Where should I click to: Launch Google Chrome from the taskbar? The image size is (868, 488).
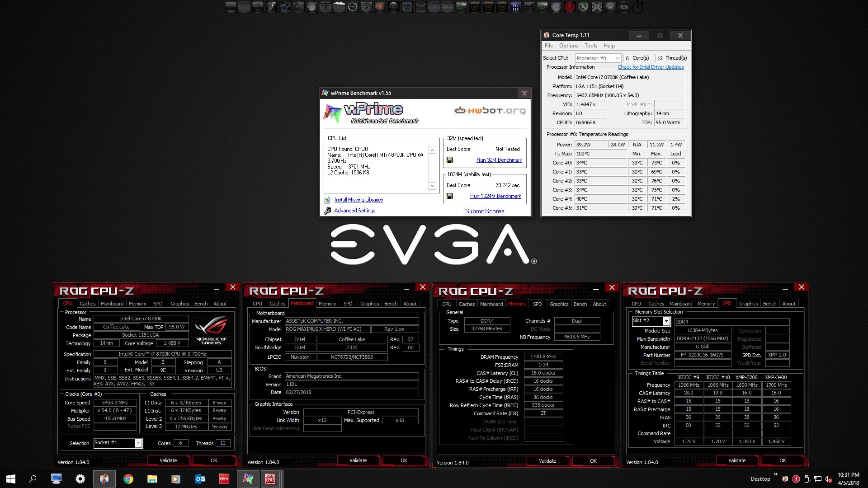pos(128,479)
